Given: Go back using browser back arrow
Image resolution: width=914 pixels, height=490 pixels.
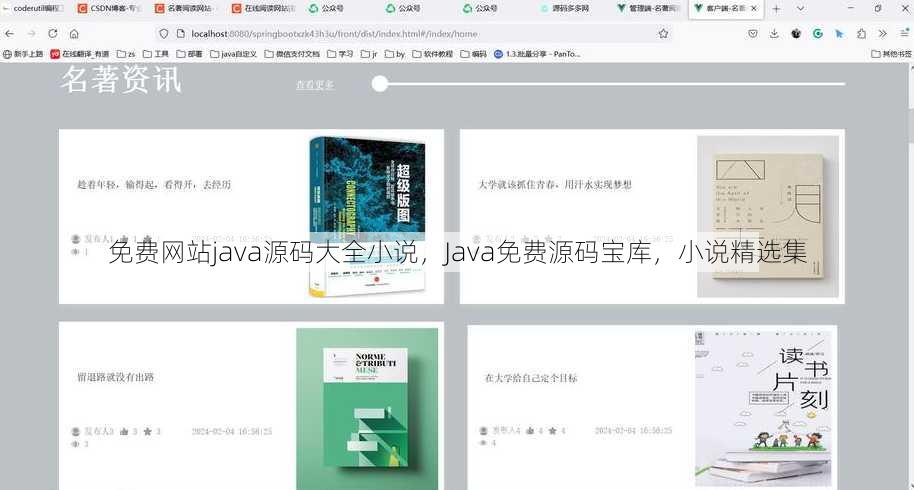Looking at the screenshot, I should tap(9, 34).
